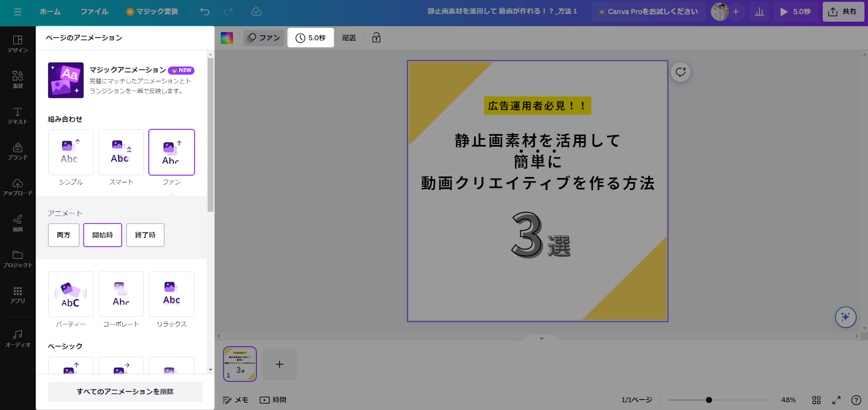Open the オーディオ (Audio) sidebar panel

pos(17,338)
